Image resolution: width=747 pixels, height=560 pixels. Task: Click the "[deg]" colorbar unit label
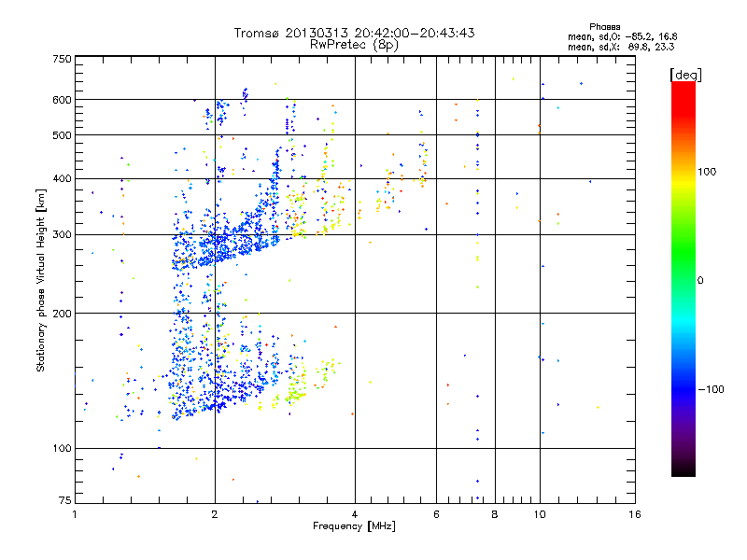pyautogui.click(x=685, y=75)
